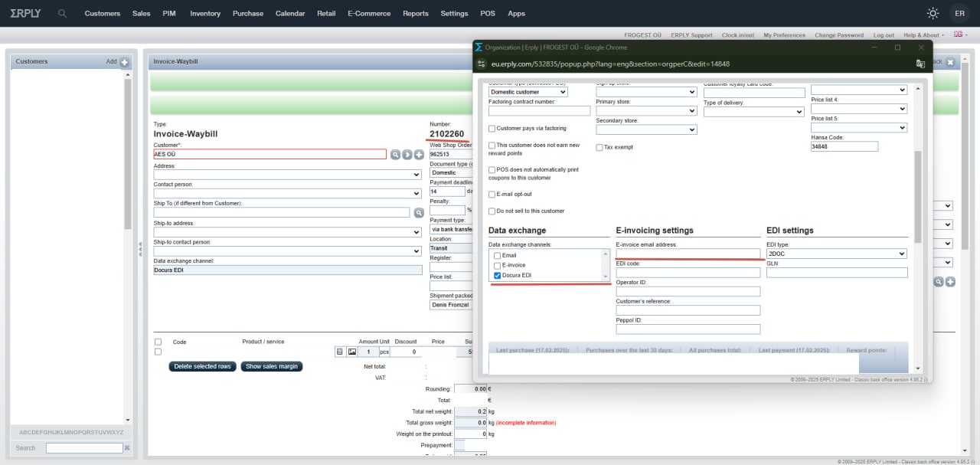Open the Purchase menu

248,13
